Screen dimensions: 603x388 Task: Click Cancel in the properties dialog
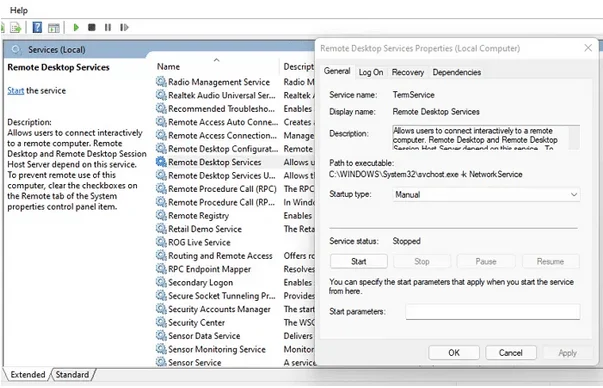click(x=511, y=353)
